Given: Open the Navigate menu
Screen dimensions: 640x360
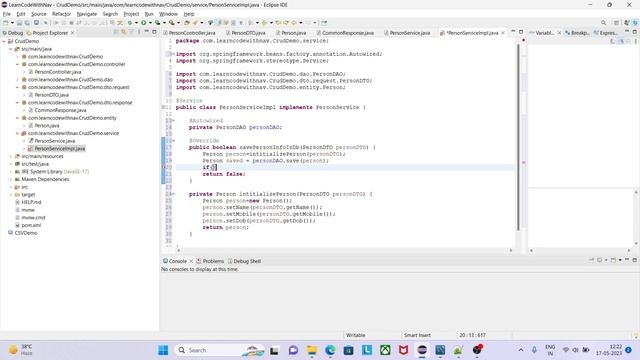Looking at the screenshot, I should coord(87,14).
